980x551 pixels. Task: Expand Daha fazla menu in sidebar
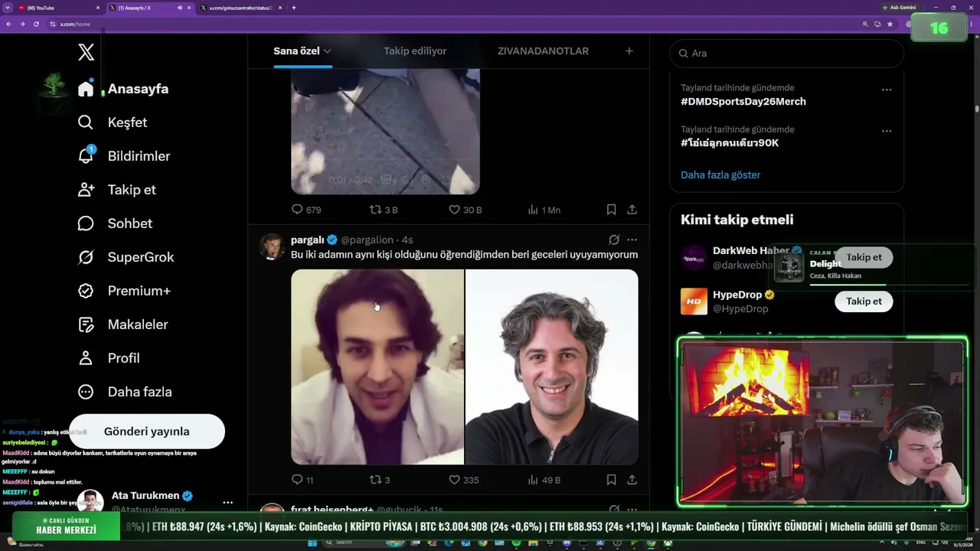point(125,392)
